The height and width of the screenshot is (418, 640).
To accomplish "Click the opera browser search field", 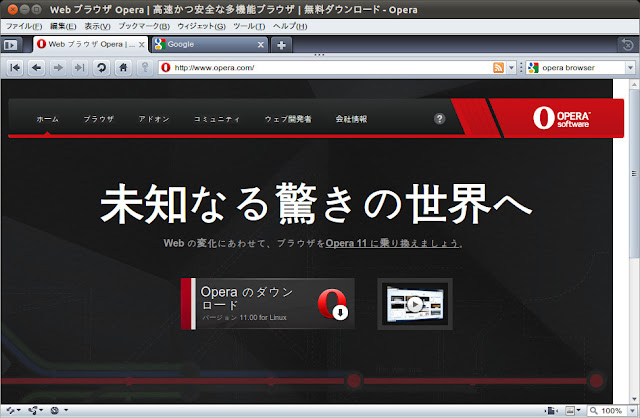I will pos(582,67).
